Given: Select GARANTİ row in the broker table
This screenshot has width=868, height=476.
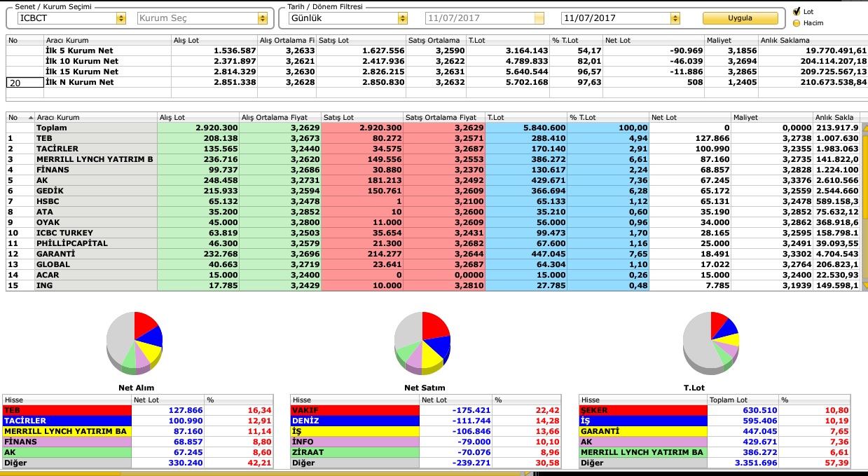Looking at the screenshot, I should point(433,254).
